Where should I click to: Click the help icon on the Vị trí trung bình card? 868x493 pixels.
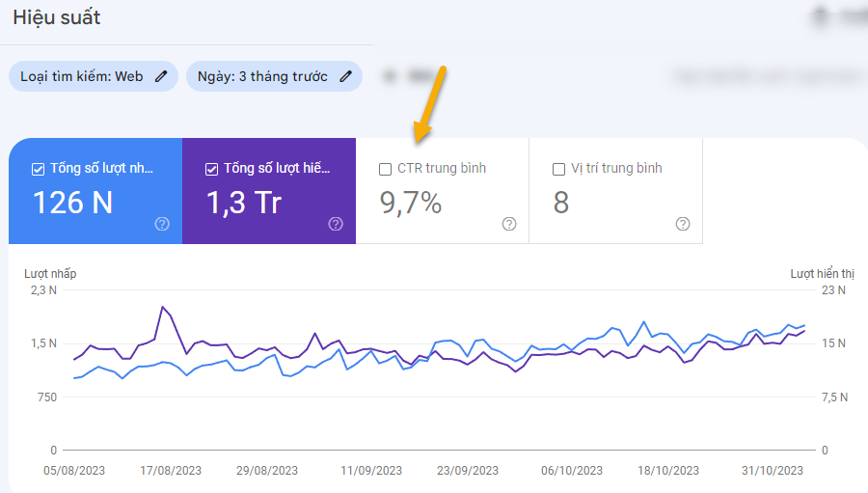pyautogui.click(x=683, y=224)
